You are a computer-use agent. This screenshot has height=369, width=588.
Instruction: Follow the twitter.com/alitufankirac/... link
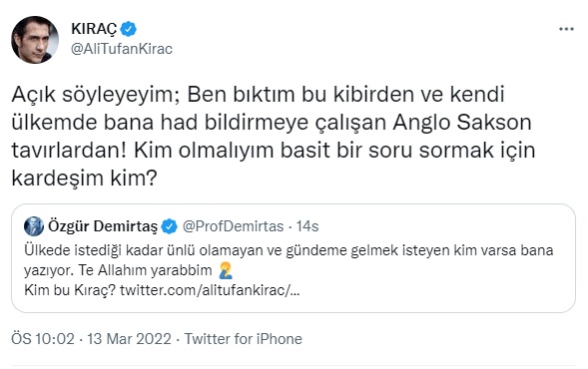210,290
